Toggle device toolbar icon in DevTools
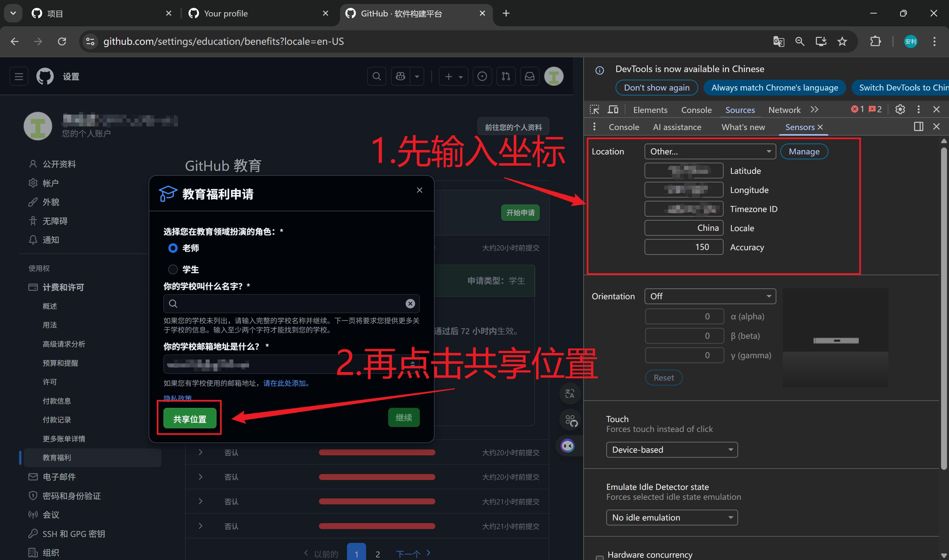The image size is (949, 560). pyautogui.click(x=613, y=109)
